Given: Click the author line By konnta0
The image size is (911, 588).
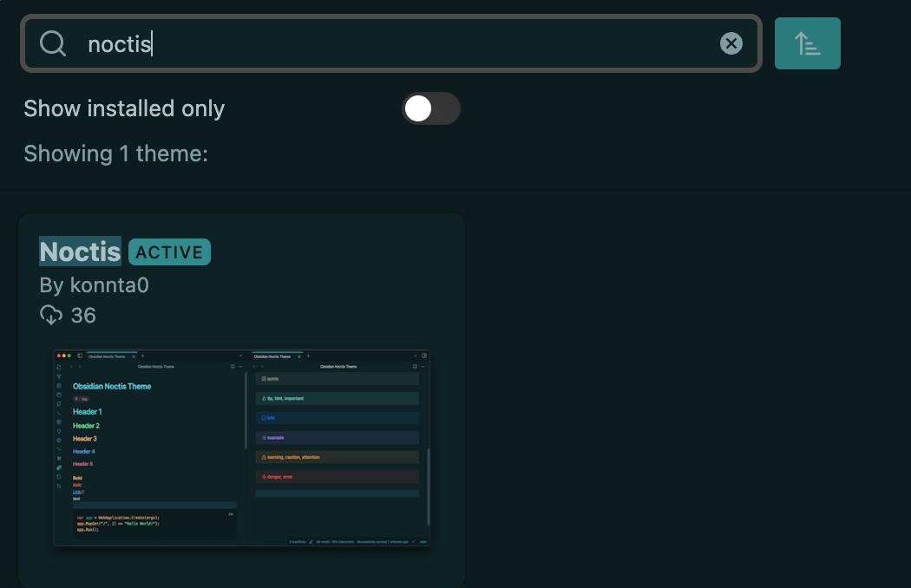Looking at the screenshot, I should 95,284.
